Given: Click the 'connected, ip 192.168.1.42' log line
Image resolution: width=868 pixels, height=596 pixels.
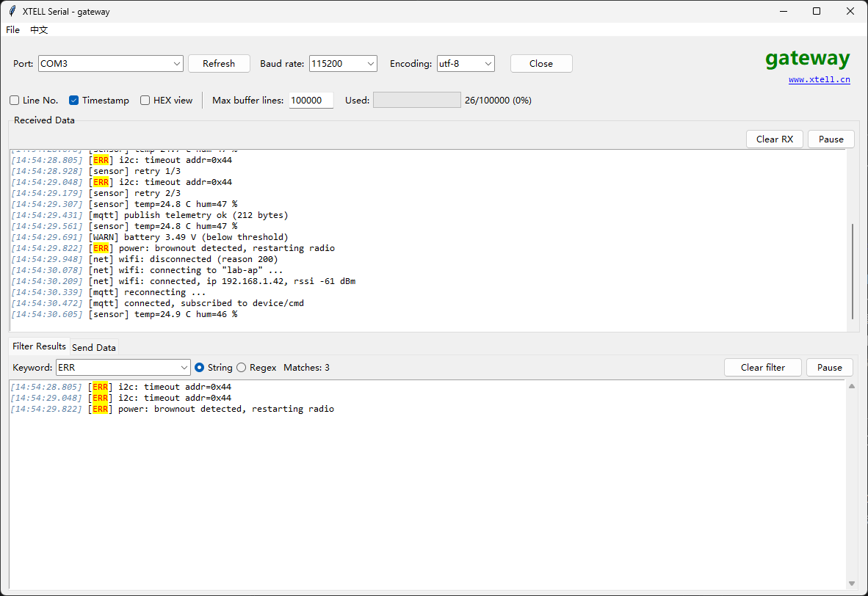Looking at the screenshot, I should (184, 281).
